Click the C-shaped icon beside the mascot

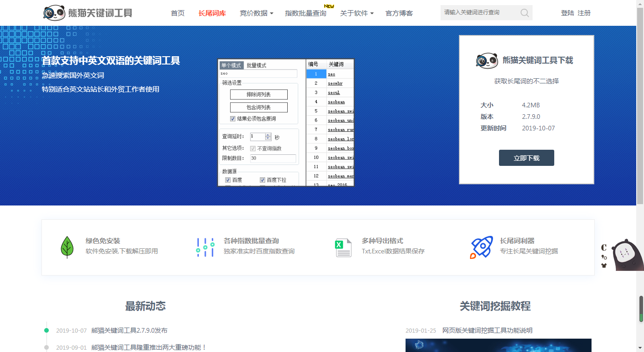pyautogui.click(x=604, y=247)
